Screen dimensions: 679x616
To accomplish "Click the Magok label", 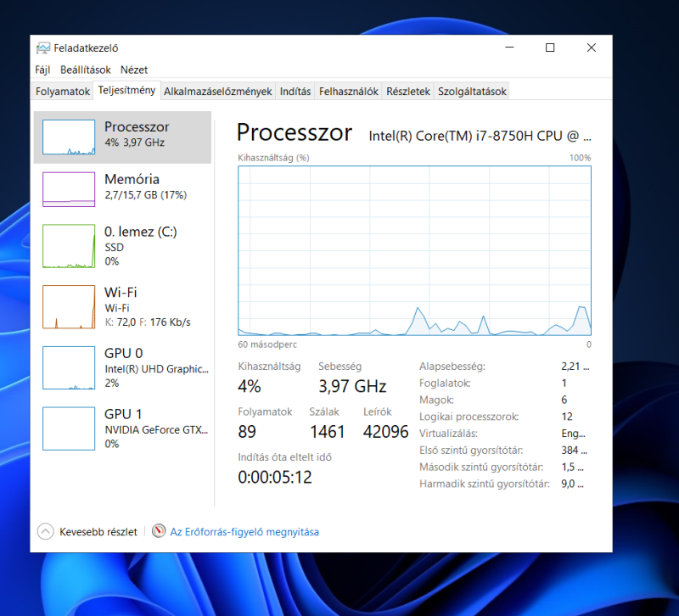I will [436, 400].
